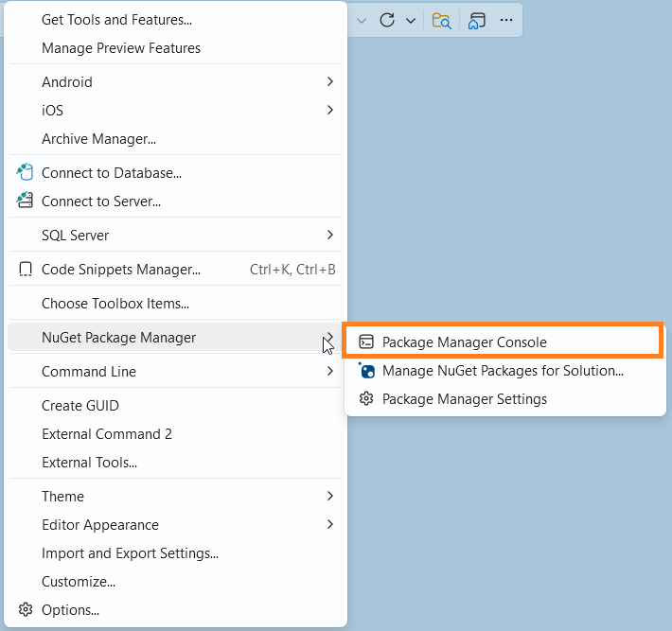Open the Customize dialog
This screenshot has width=672, height=631.
[175, 581]
